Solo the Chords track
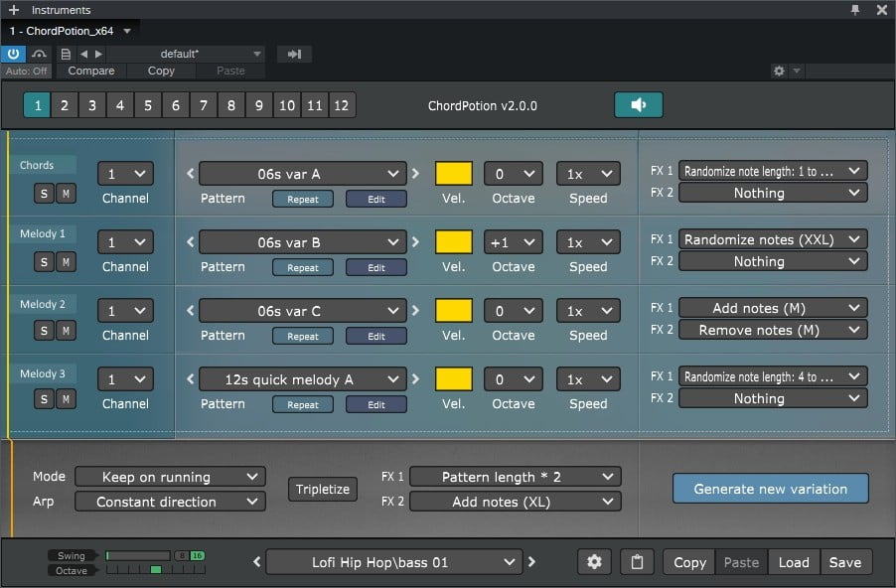 [x=44, y=194]
